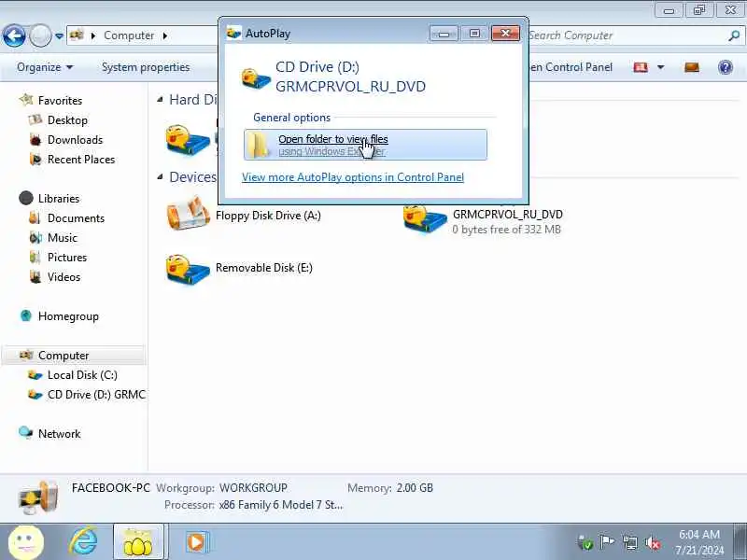Select Removable Disk (E:) icon

(188, 270)
